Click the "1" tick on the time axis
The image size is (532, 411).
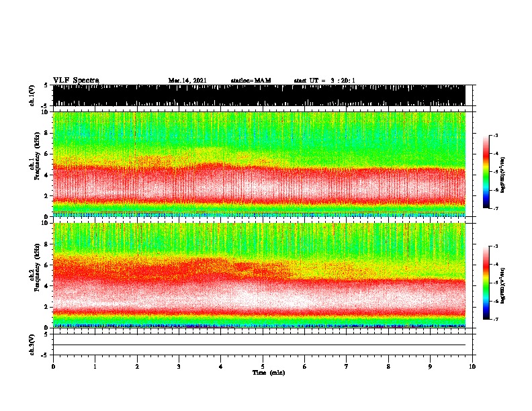95,367
